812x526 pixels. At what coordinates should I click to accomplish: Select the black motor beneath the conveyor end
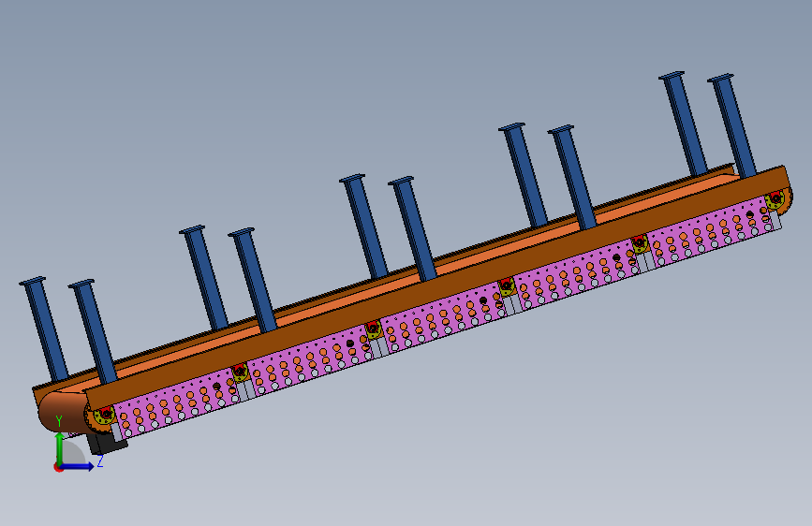(x=108, y=445)
